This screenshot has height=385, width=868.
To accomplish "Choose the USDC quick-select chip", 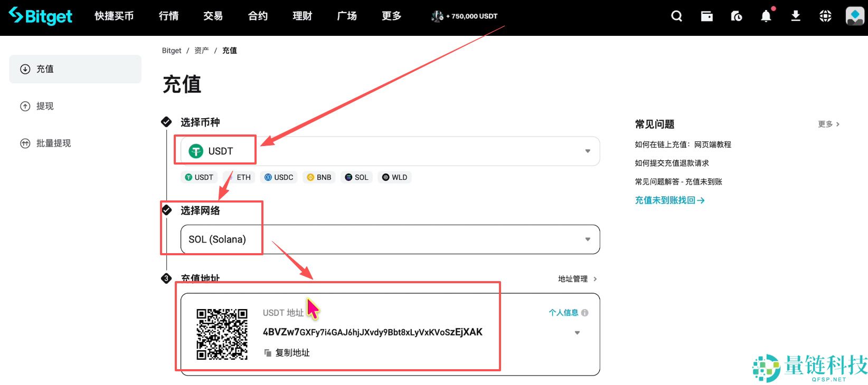I will point(279,177).
